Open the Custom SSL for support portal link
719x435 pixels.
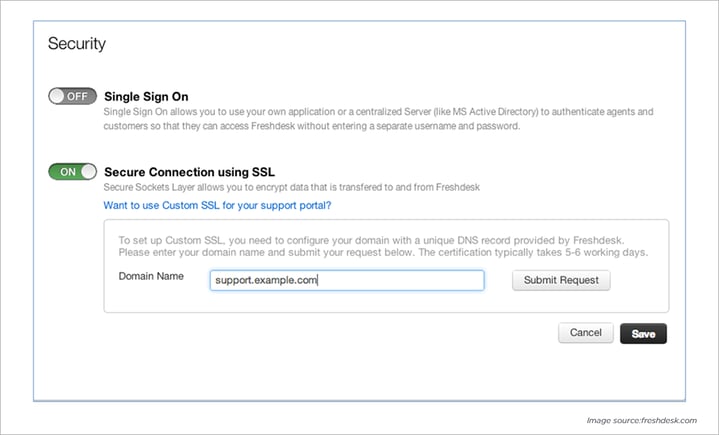point(217,205)
